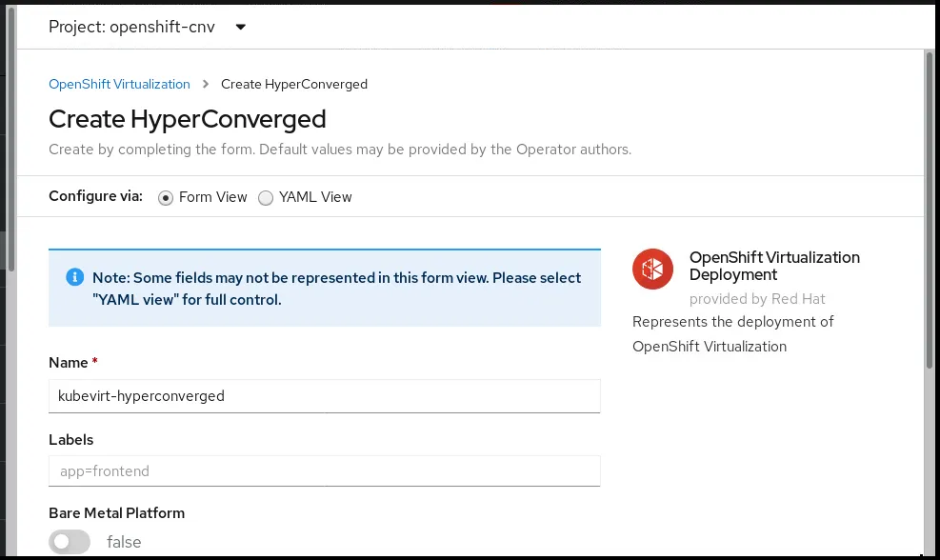940x560 pixels.
Task: Click the red OpenShift Virtualization operator icon
Action: pos(653,269)
